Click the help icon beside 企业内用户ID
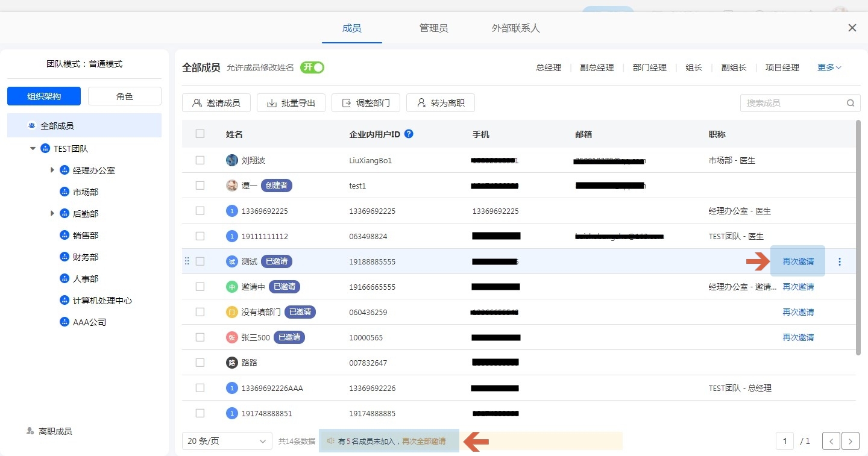This screenshot has width=868, height=456. [x=409, y=134]
